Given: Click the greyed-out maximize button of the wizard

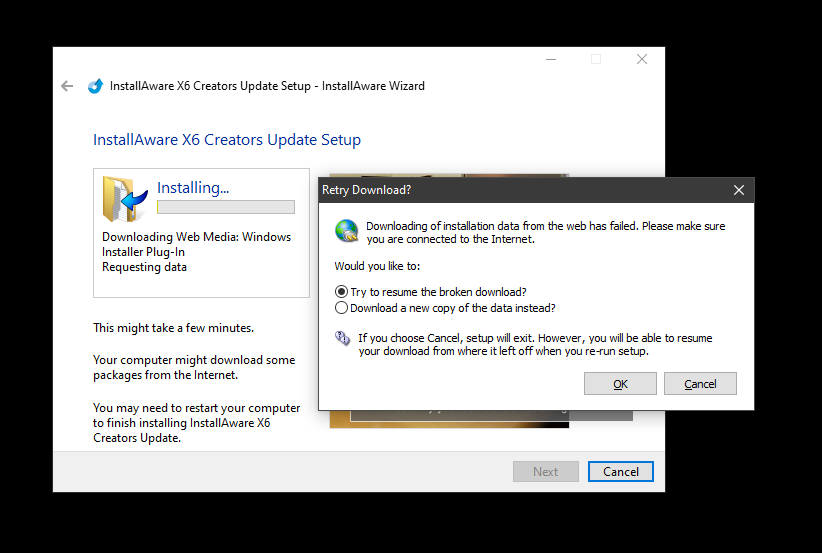Looking at the screenshot, I should 596,59.
